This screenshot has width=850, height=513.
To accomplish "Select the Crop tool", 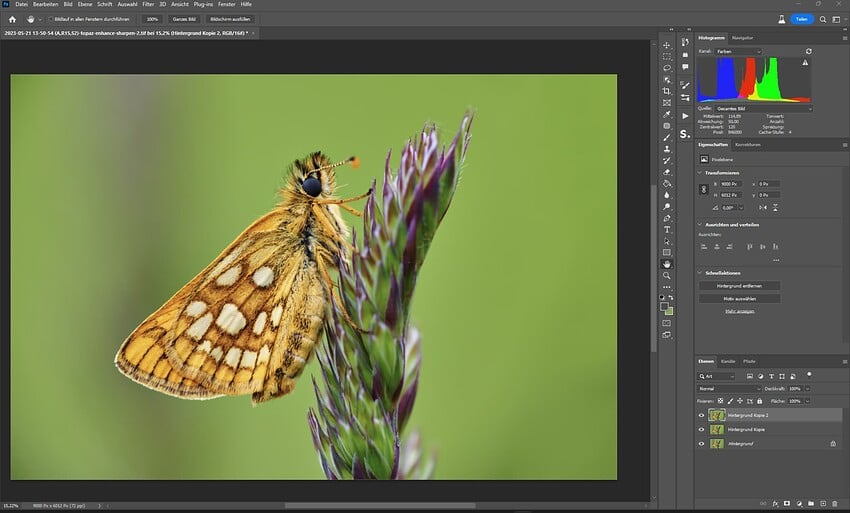I will tap(667, 91).
